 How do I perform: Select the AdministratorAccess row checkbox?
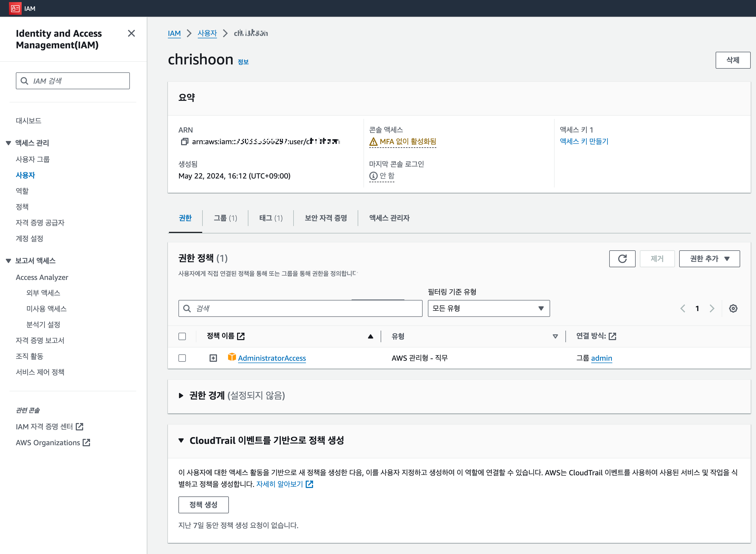[182, 358]
